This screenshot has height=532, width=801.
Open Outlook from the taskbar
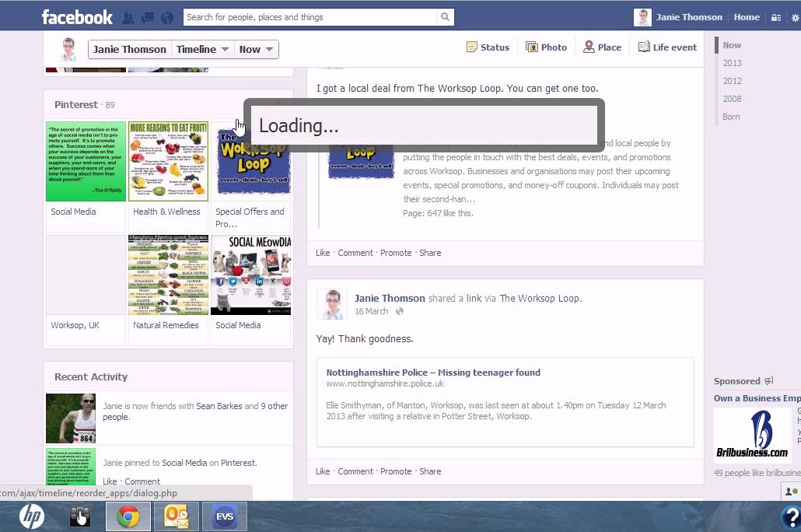tap(177, 516)
